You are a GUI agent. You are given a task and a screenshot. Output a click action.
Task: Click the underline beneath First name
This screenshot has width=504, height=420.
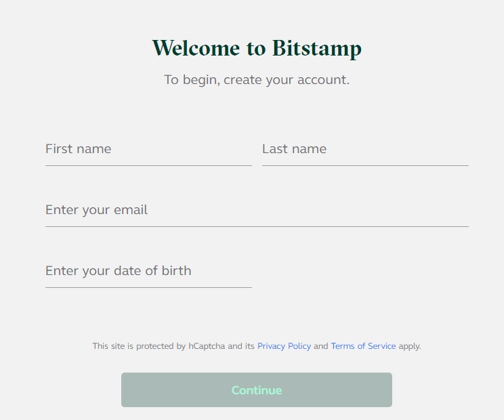pyautogui.click(x=148, y=165)
